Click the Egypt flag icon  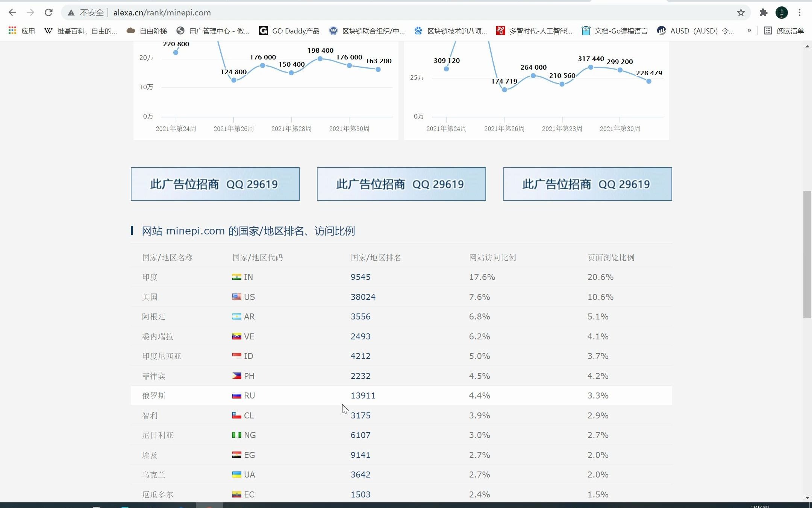[237, 455]
